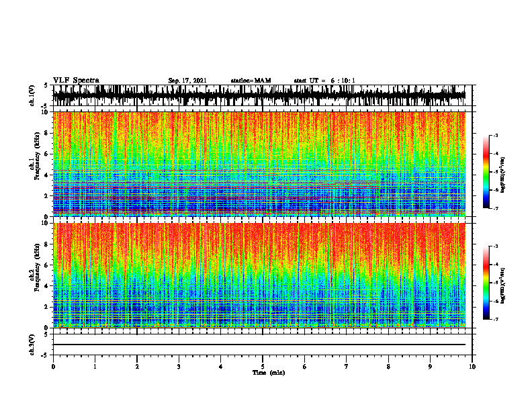Viewport: 532px width, 411px height.
Task: Click the "-3" label on ch.2 colorbar
Action: point(496,246)
